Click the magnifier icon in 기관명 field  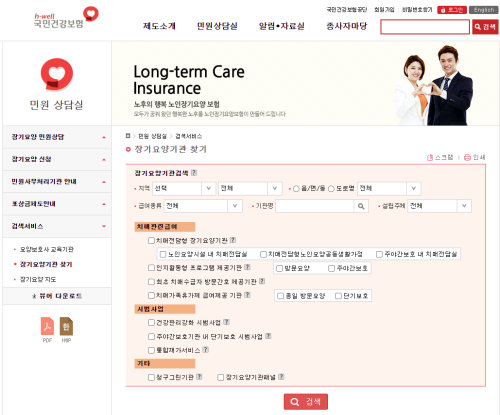[361, 206]
